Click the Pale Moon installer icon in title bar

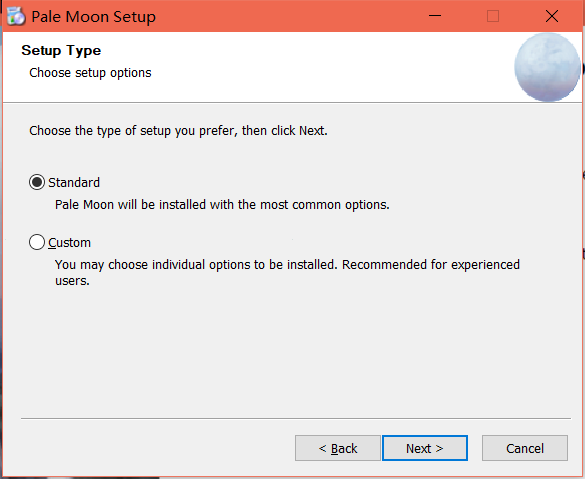tap(16, 16)
